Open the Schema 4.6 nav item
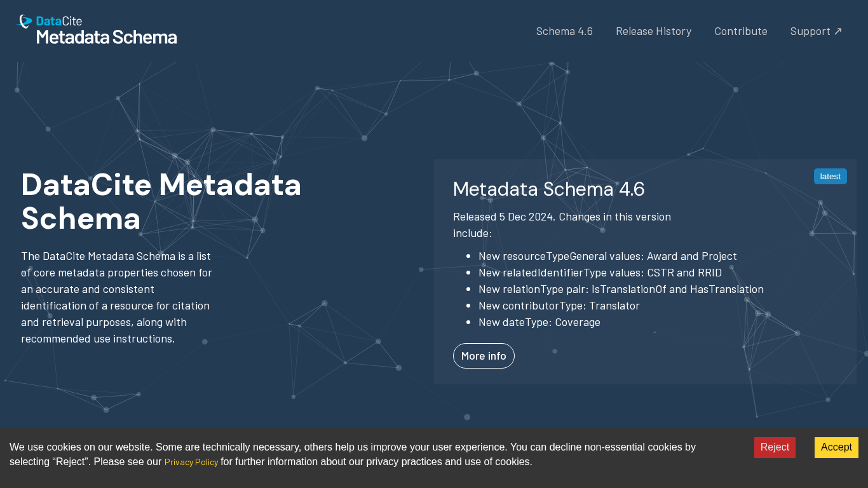Image resolution: width=868 pixels, height=488 pixels. point(564,31)
